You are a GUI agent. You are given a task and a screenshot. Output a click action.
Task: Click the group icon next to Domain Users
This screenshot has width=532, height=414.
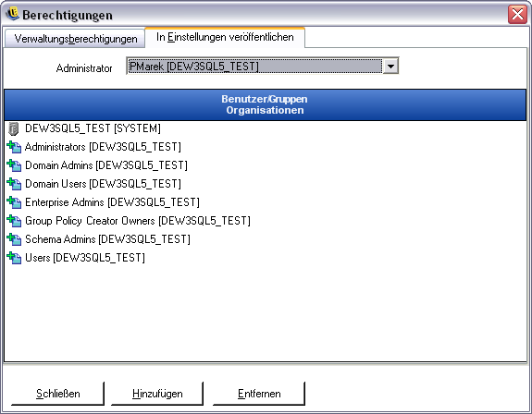click(x=14, y=184)
